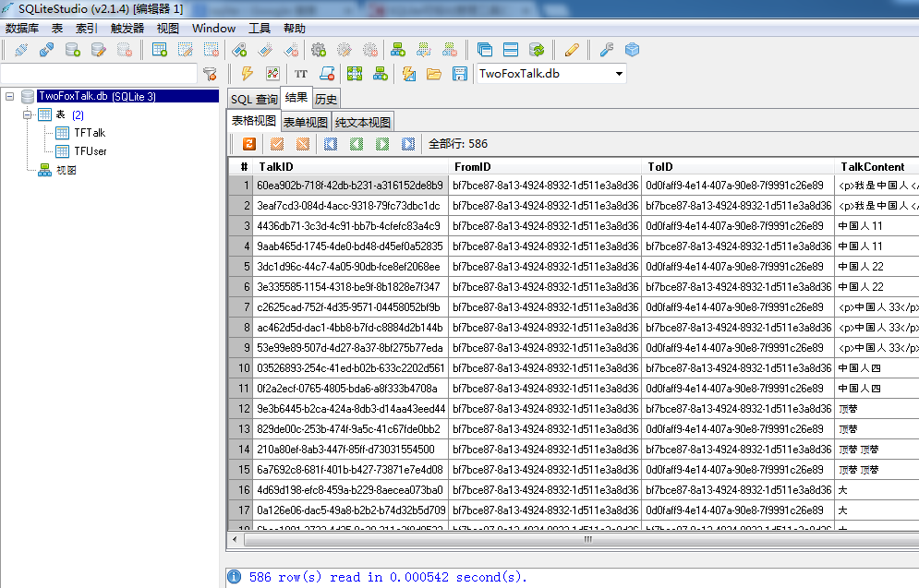Click the Add trigger gear icon
This screenshot has height=588, width=919.
coord(319,50)
